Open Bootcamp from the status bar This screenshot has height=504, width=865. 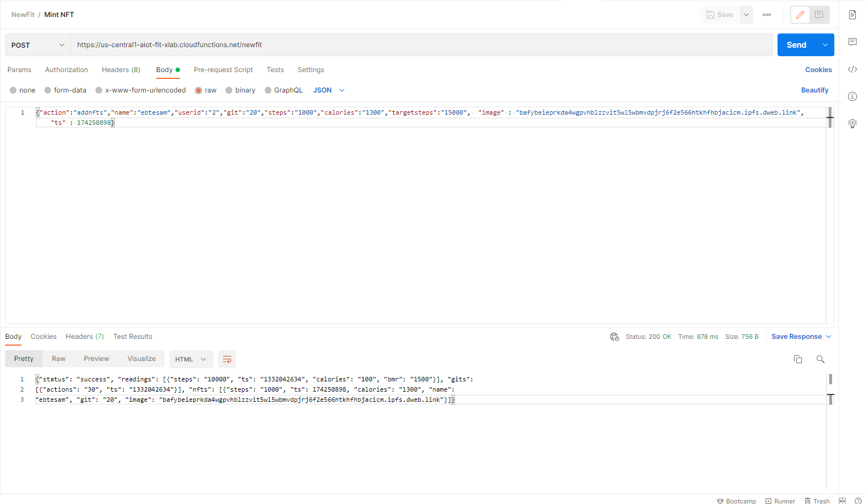tap(736, 501)
